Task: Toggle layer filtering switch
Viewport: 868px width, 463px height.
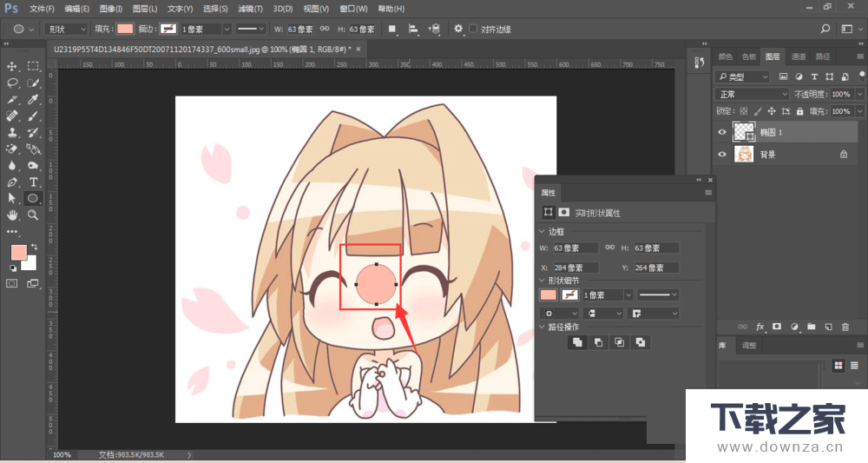Action: [x=862, y=76]
